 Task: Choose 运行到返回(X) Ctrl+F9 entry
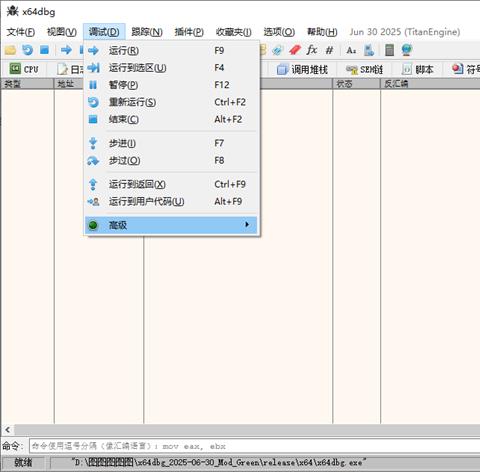[171, 184]
